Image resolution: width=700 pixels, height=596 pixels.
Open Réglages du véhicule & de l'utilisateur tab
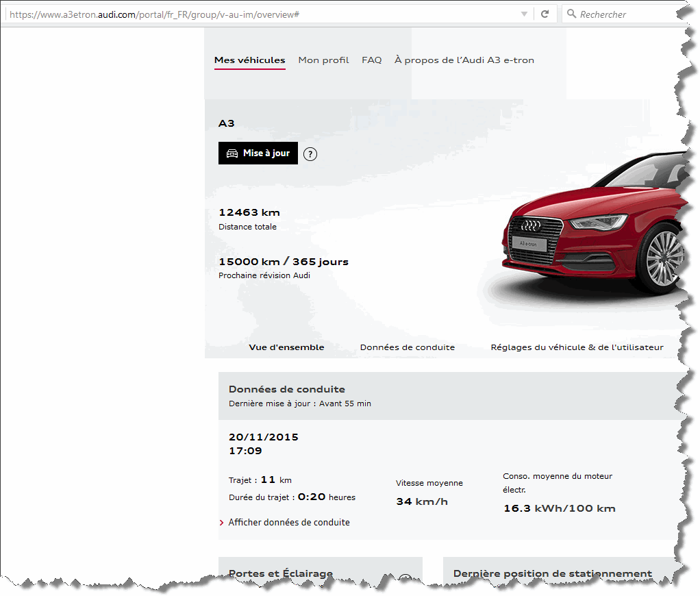click(x=577, y=347)
